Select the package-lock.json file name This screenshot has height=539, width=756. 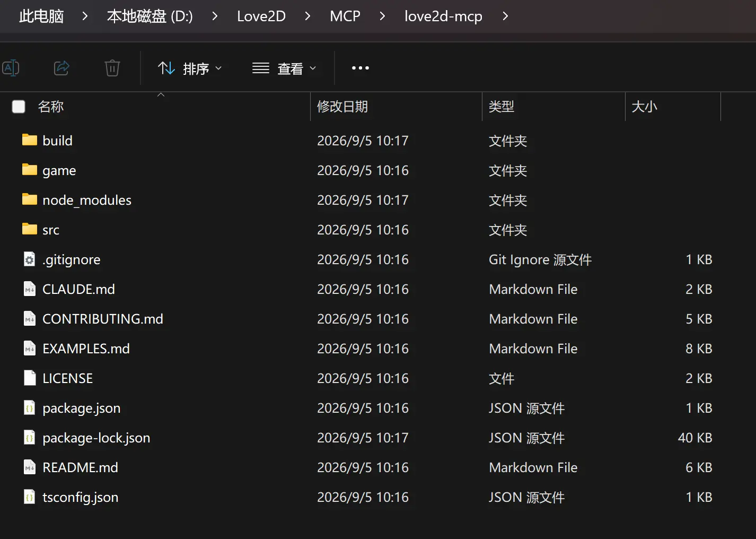pos(96,438)
